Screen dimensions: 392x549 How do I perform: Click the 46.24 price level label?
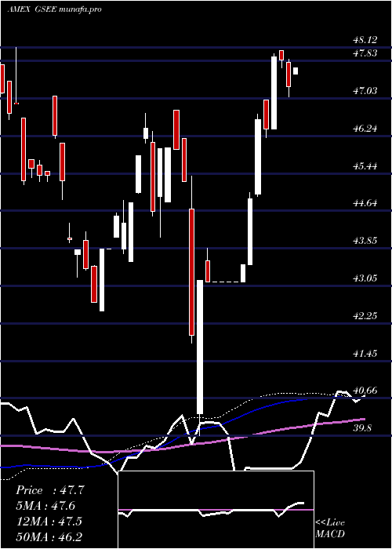pyautogui.click(x=365, y=129)
